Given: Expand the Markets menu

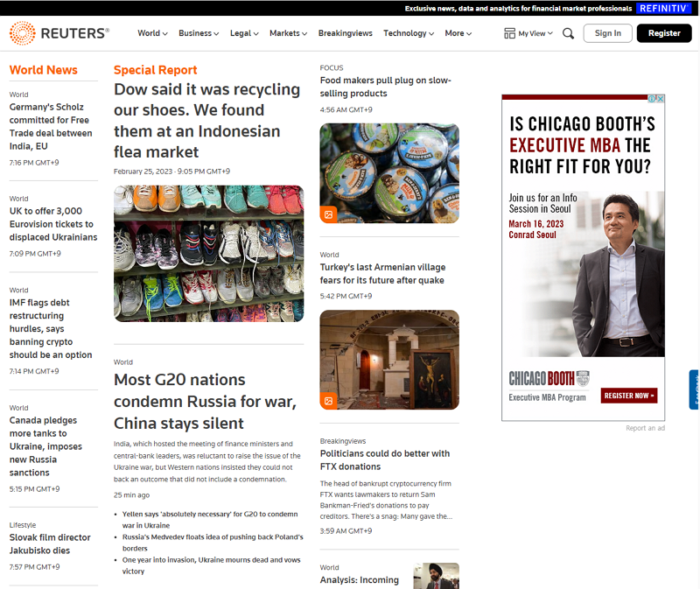Looking at the screenshot, I should (x=289, y=33).
